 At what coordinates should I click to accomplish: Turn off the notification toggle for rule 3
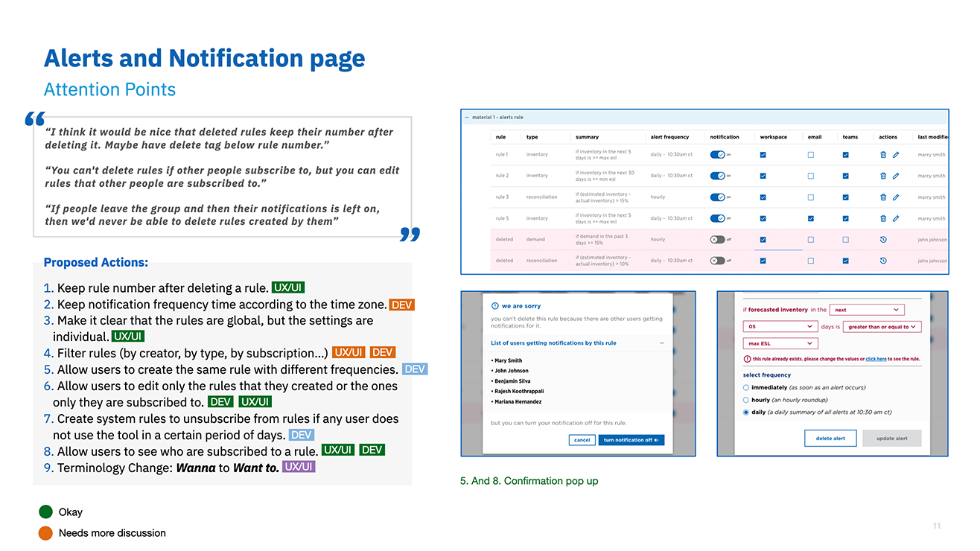(x=718, y=197)
